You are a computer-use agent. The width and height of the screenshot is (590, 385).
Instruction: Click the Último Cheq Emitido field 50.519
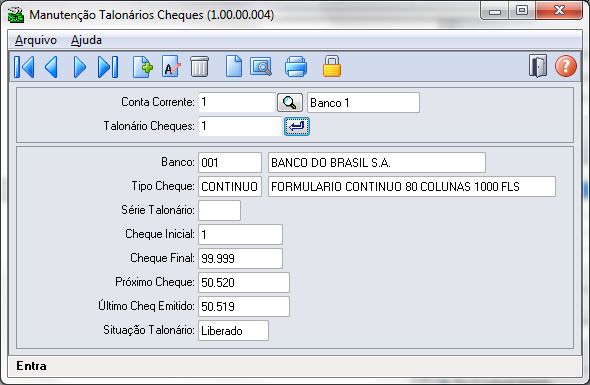point(244,307)
